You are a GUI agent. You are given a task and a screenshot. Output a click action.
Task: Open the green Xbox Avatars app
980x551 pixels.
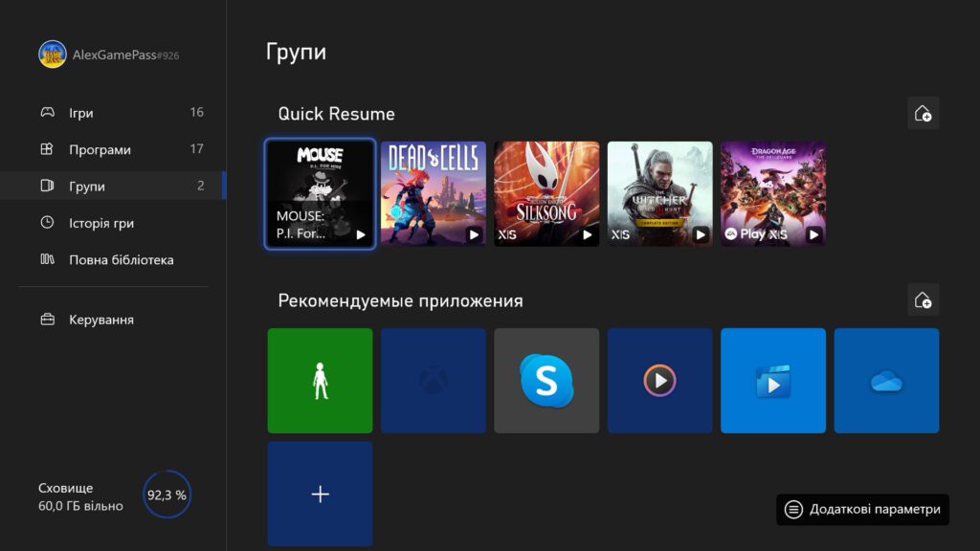tap(320, 381)
